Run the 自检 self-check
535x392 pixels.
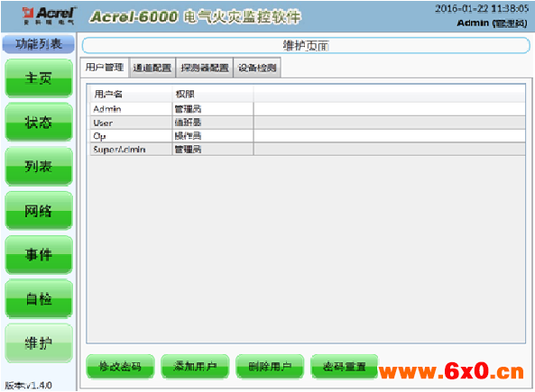tap(39, 299)
